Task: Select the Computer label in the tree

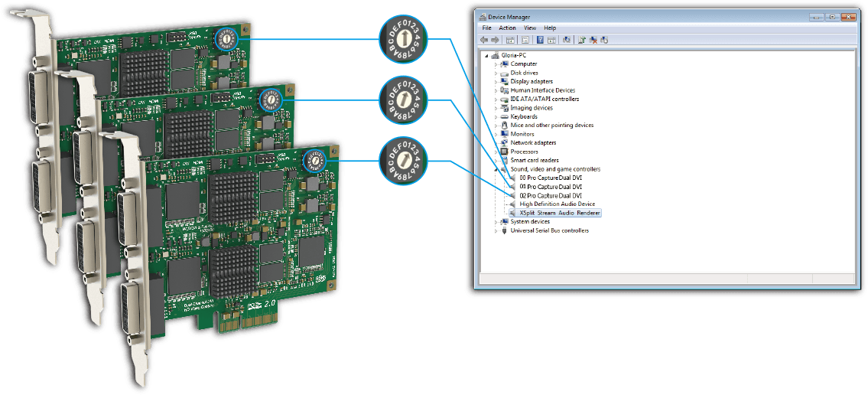Action: click(524, 64)
